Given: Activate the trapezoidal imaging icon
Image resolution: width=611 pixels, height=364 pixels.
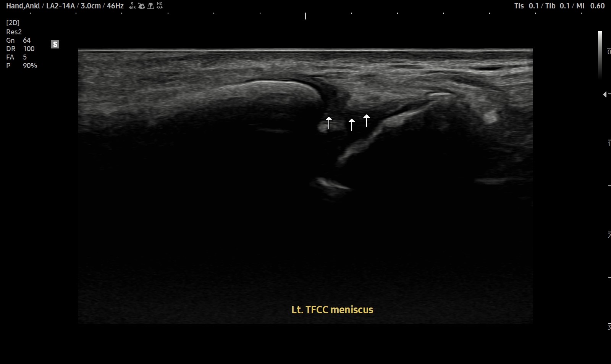Looking at the screenshot, I should tap(150, 5).
